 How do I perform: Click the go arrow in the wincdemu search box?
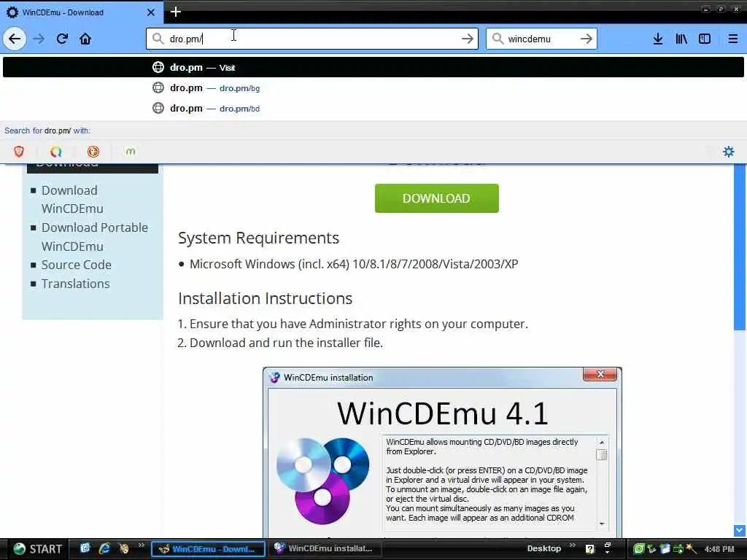tap(586, 39)
